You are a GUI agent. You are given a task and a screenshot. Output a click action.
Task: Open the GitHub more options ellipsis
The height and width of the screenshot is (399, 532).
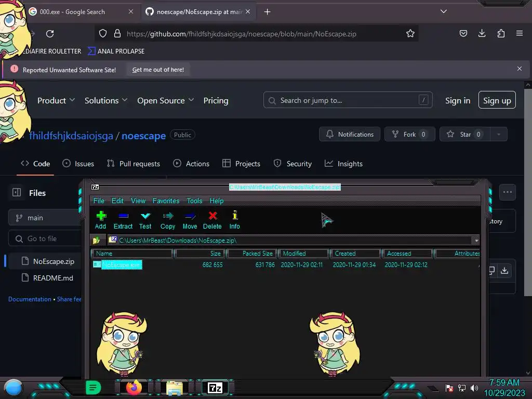(508, 192)
